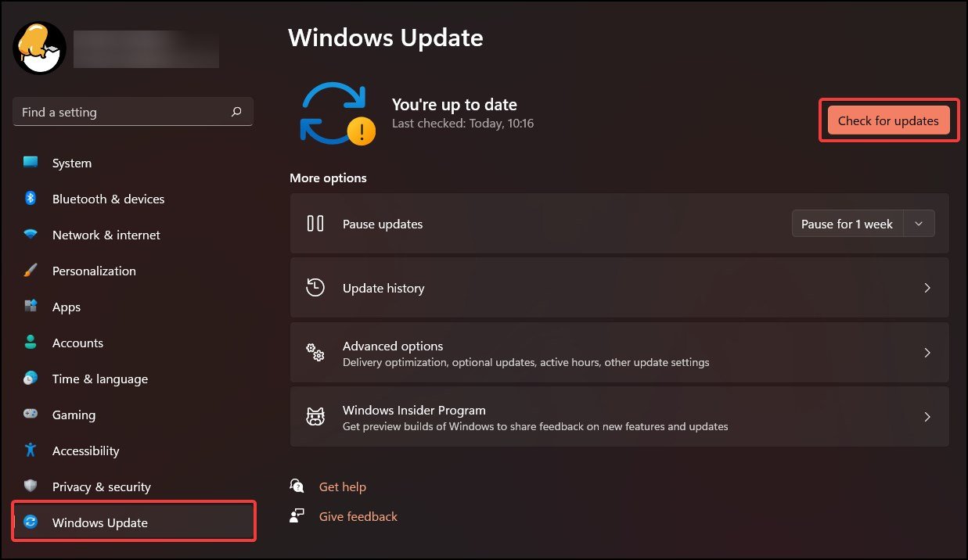The image size is (968, 560).
Task: Open the Give feedback link
Action: (x=358, y=516)
